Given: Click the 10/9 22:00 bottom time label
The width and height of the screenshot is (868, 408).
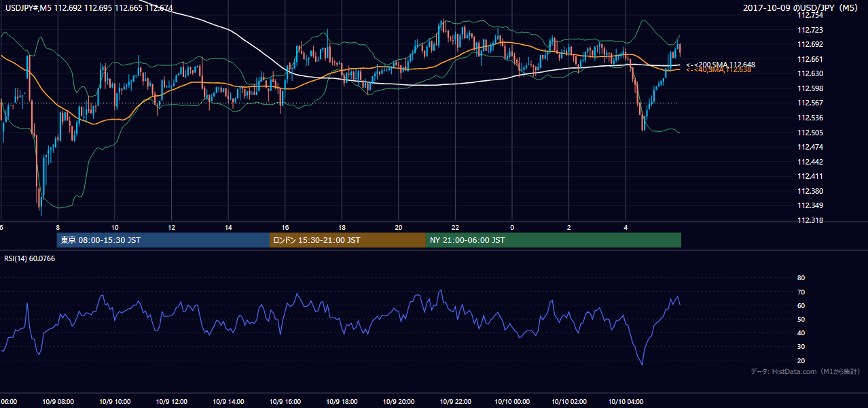Looking at the screenshot, I should click(455, 402).
